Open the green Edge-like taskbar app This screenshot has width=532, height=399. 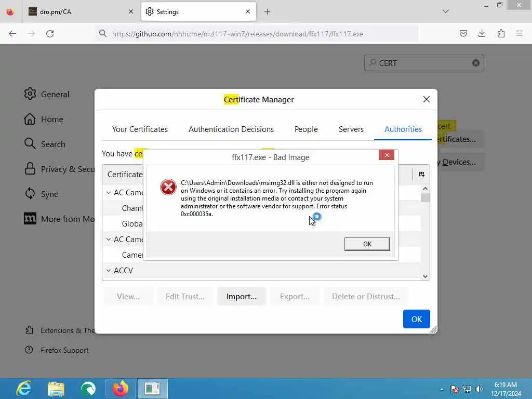tap(88, 389)
